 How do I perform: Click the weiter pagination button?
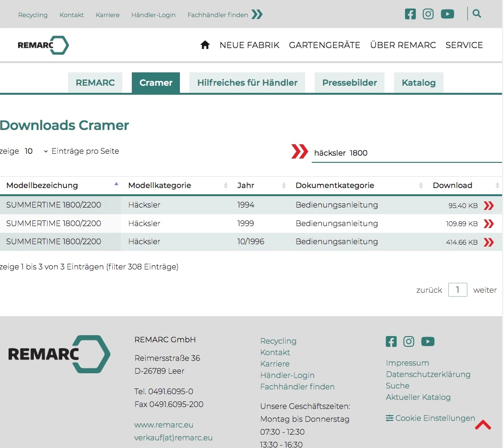[484, 290]
